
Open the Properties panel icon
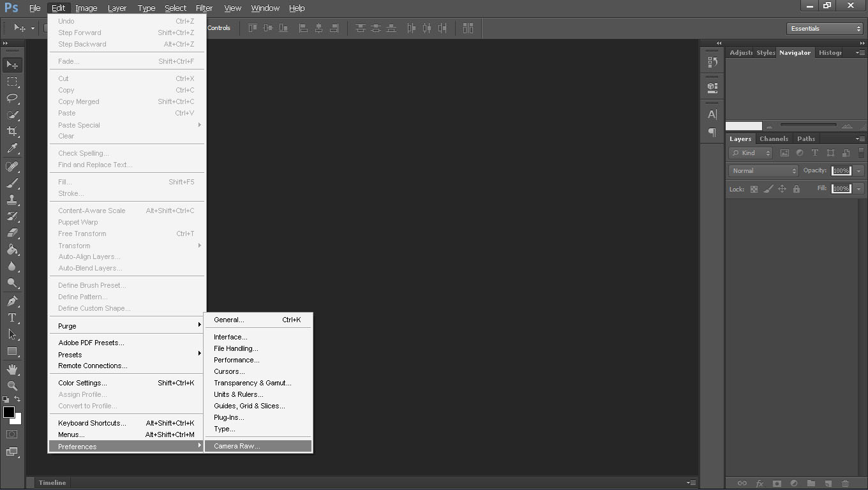pos(712,87)
